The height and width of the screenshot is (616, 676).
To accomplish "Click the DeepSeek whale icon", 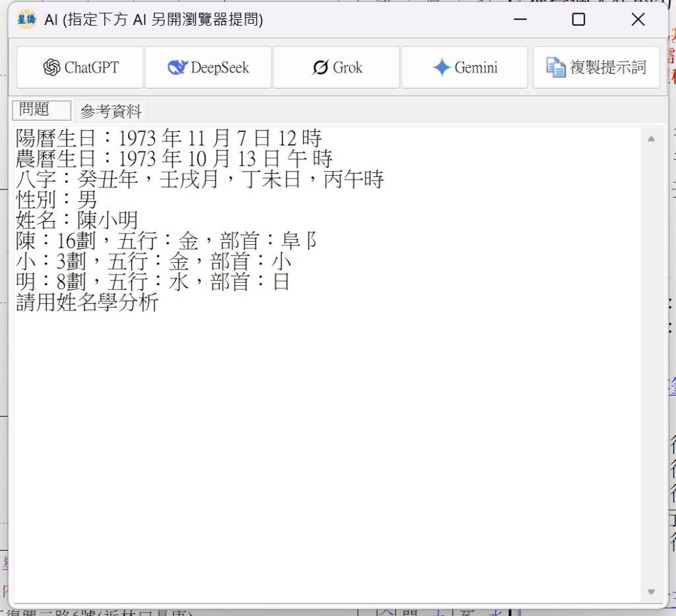I will click(178, 67).
